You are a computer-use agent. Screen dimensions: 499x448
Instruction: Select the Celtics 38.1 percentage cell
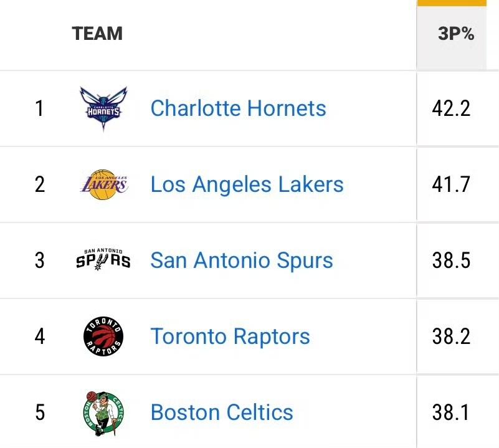[x=450, y=412]
